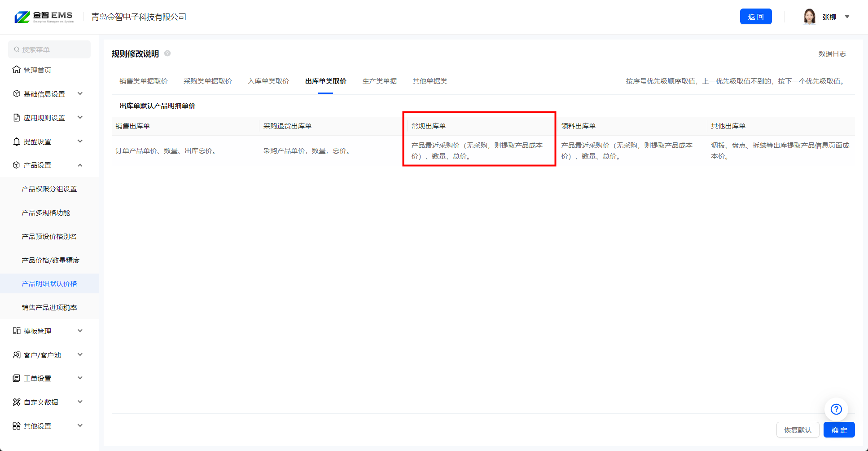Click the 恢复默认 button
The width and height of the screenshot is (868, 451).
[x=798, y=430]
